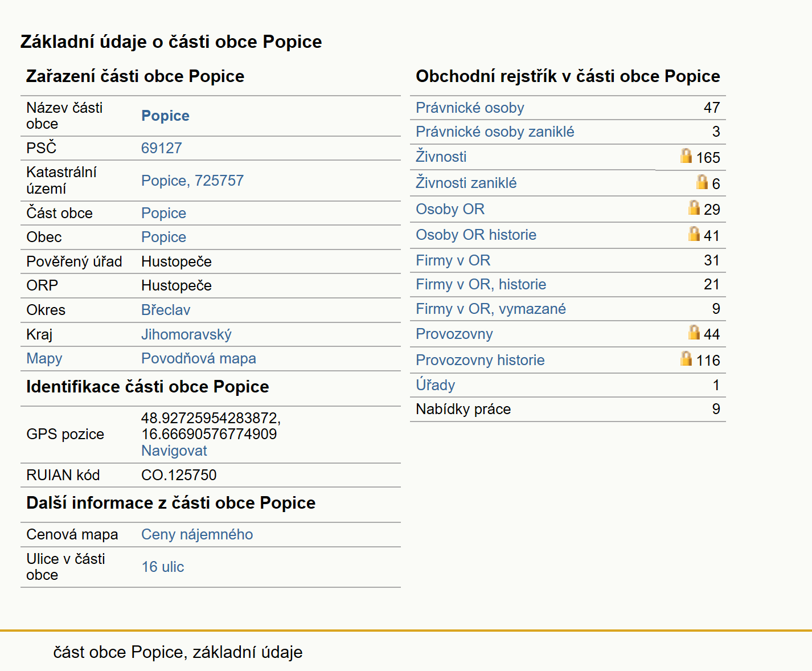The height and width of the screenshot is (671, 812).
Task: Open Firmy v OR, vymazané link
Action: point(491,309)
